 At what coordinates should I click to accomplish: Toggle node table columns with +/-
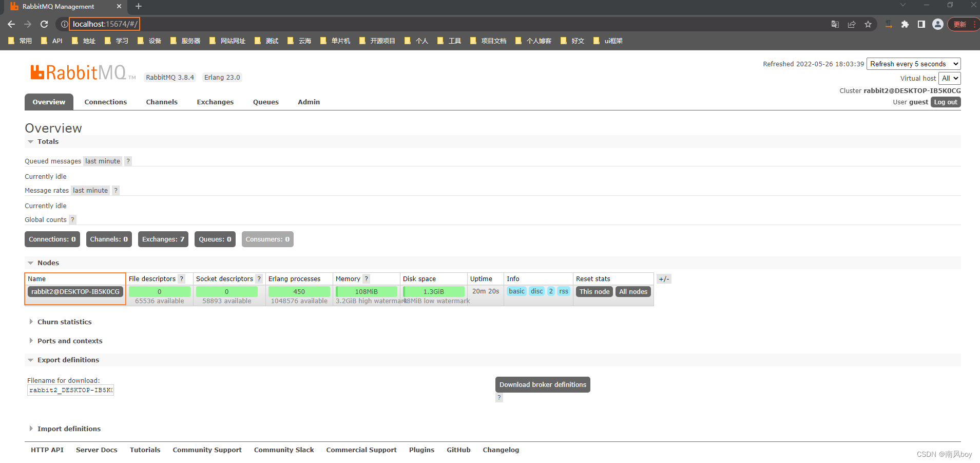pyautogui.click(x=664, y=279)
